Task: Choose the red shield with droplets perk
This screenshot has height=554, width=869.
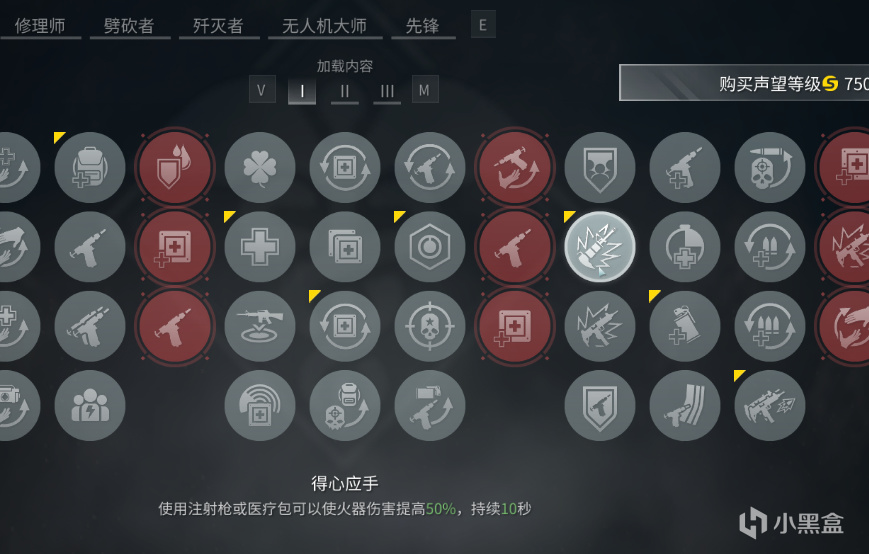Action: (175, 167)
